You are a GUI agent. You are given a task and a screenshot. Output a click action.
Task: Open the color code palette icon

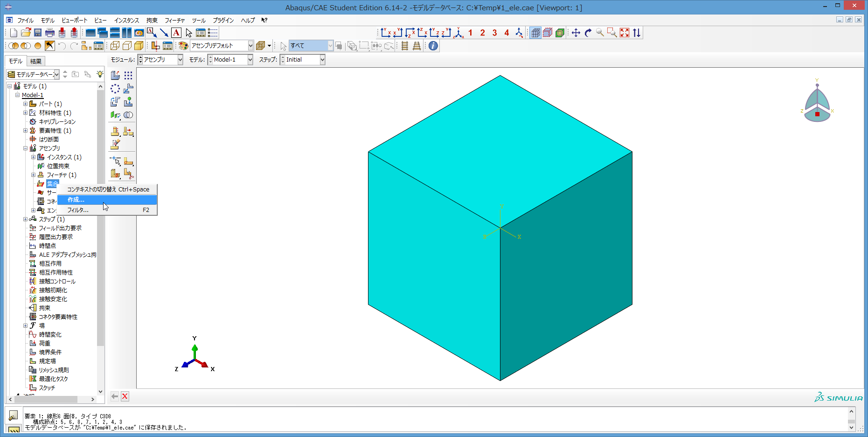point(183,46)
